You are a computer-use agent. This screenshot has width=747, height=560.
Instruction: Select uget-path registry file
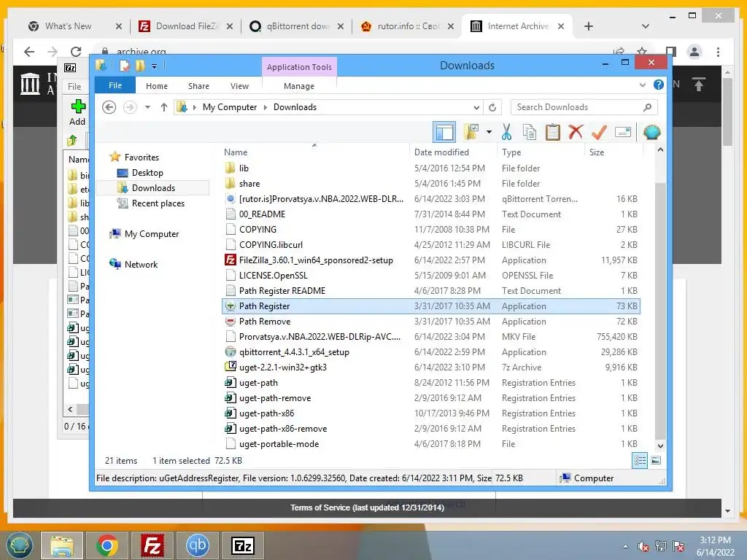tap(431, 382)
